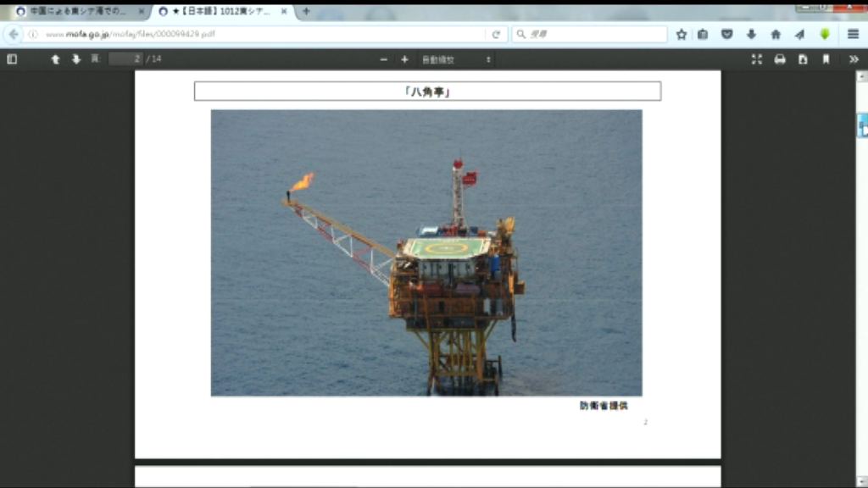Image resolution: width=868 pixels, height=488 pixels.
Task: Click the browser back button
Action: click(14, 34)
